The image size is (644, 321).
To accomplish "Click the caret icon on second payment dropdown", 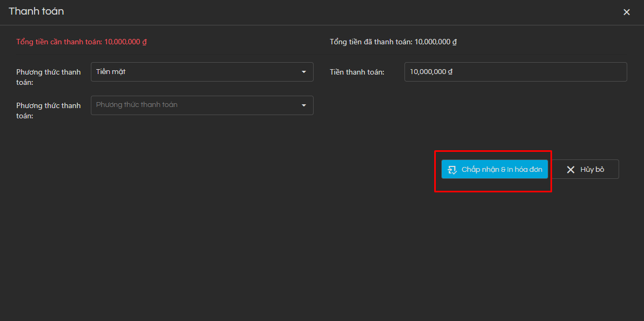I will [x=304, y=105].
